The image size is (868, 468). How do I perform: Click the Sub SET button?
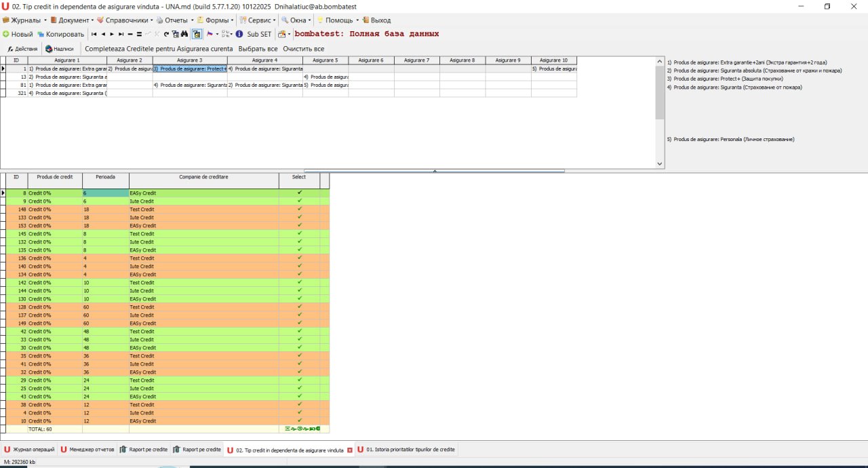click(259, 34)
